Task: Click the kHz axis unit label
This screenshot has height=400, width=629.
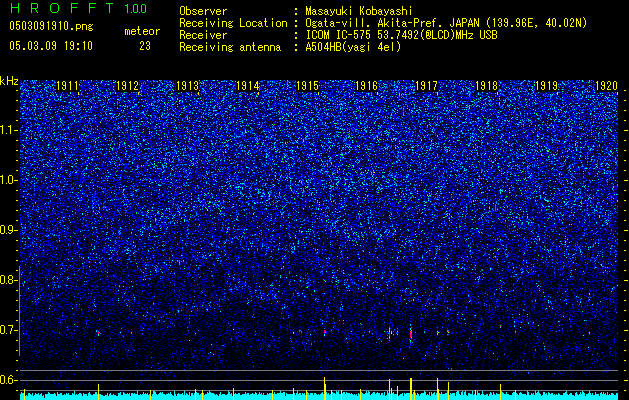Action: pyautogui.click(x=9, y=81)
